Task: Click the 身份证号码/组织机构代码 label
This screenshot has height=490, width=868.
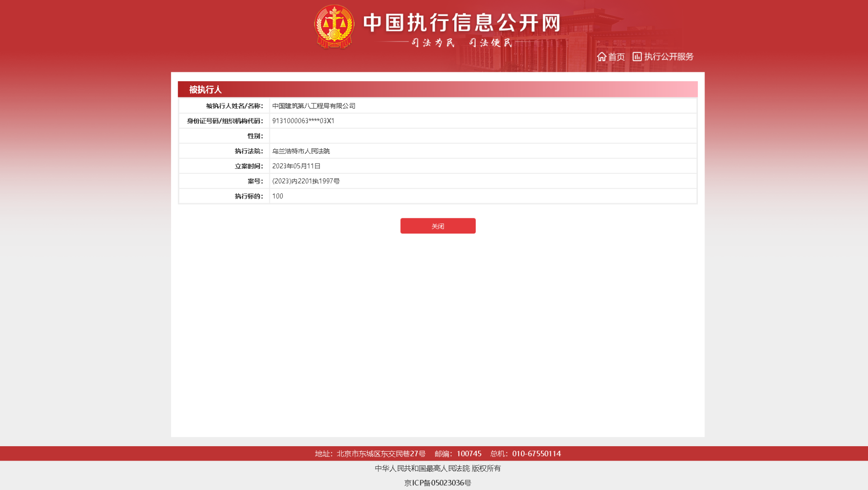Action: 225,121
